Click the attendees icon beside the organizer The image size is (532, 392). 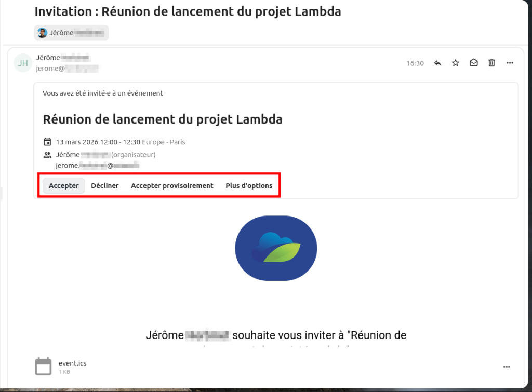point(47,155)
